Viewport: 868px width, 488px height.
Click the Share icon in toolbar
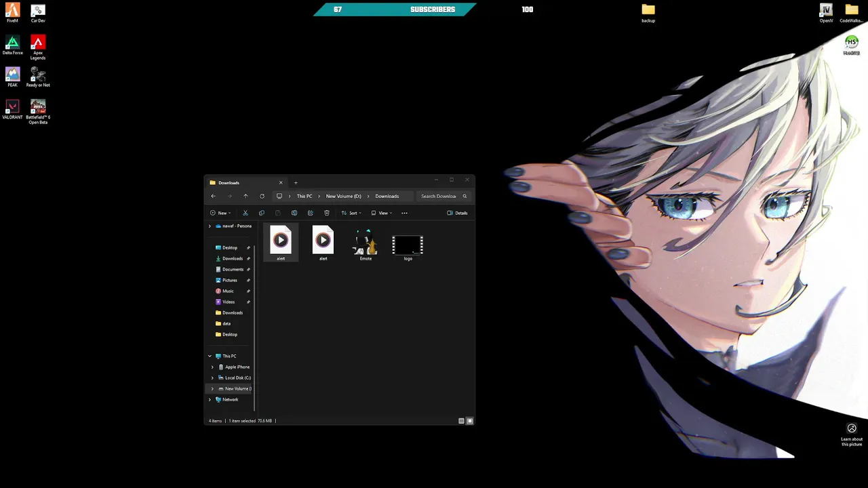point(310,213)
